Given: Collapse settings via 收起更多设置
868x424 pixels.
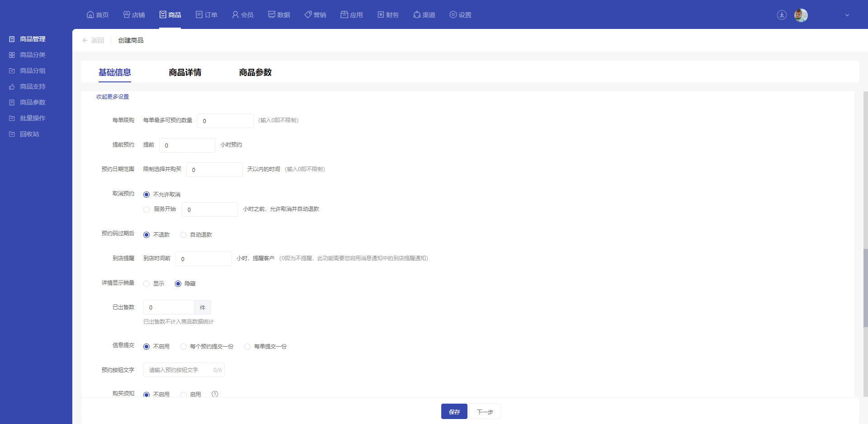Looking at the screenshot, I should [x=113, y=97].
